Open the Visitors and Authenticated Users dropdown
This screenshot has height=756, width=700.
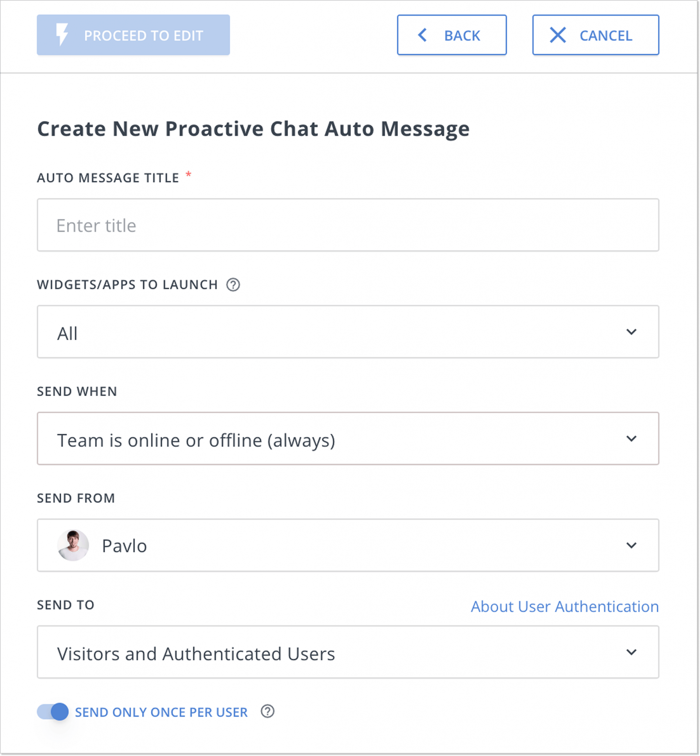click(348, 653)
